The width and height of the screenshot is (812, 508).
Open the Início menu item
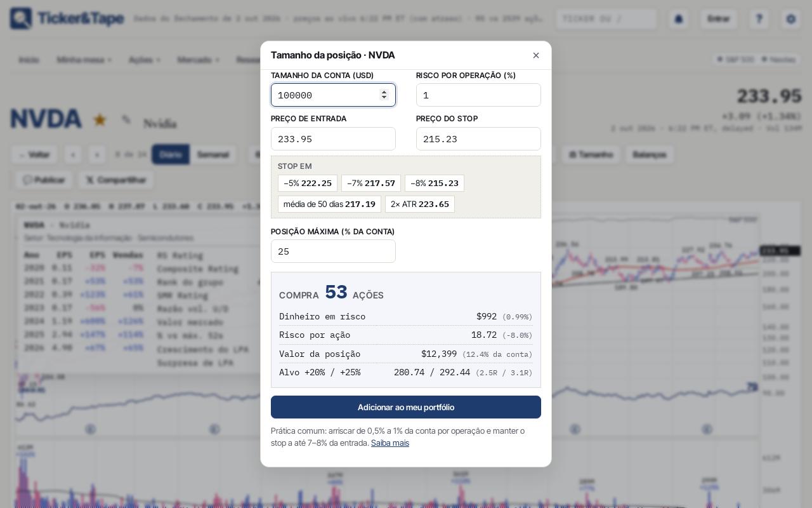click(29, 60)
